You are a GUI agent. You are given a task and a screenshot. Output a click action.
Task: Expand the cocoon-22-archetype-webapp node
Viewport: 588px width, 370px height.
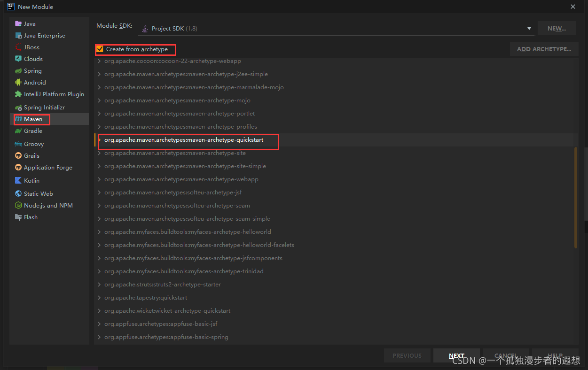coord(99,61)
